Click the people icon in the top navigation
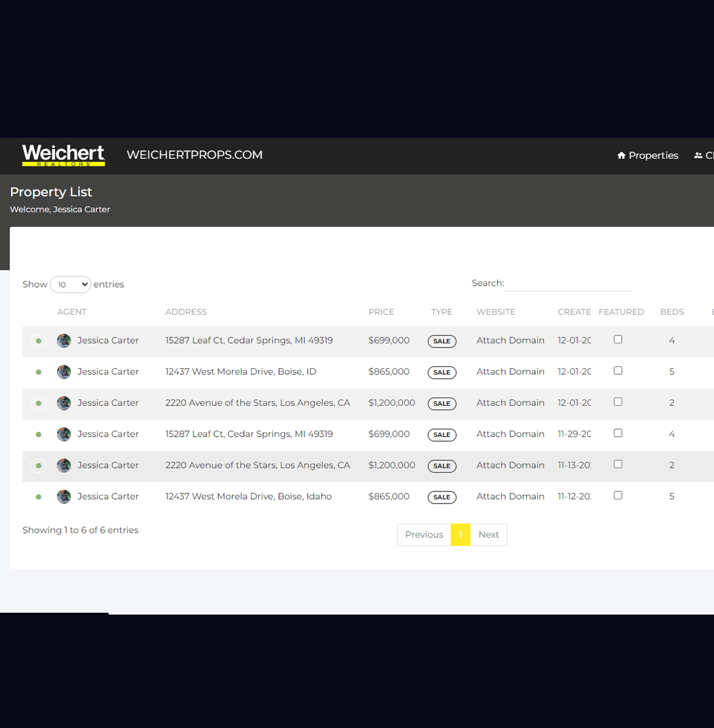714x728 pixels. (x=698, y=156)
